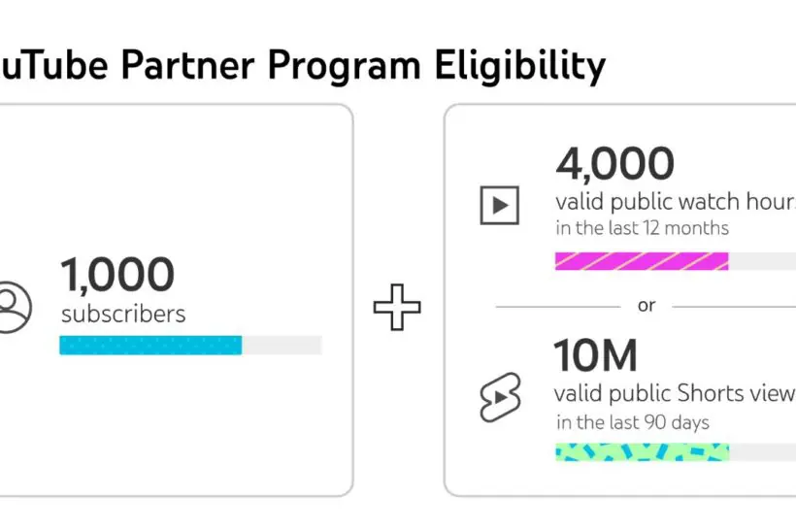This screenshot has height=532, width=796.
Task: Click the YouTube Shorts logo icon
Action: [500, 397]
